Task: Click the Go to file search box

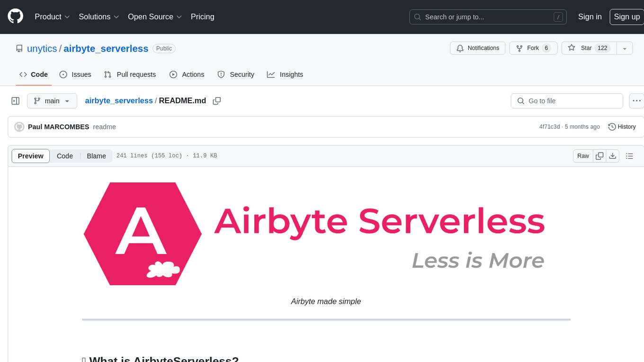Action: coord(567,101)
